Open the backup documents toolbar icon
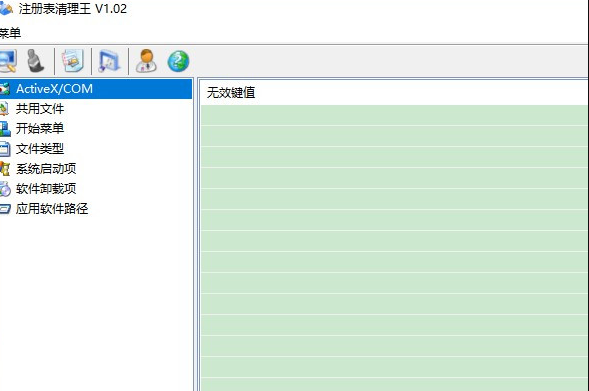Image resolution: width=589 pixels, height=391 pixels. click(73, 61)
